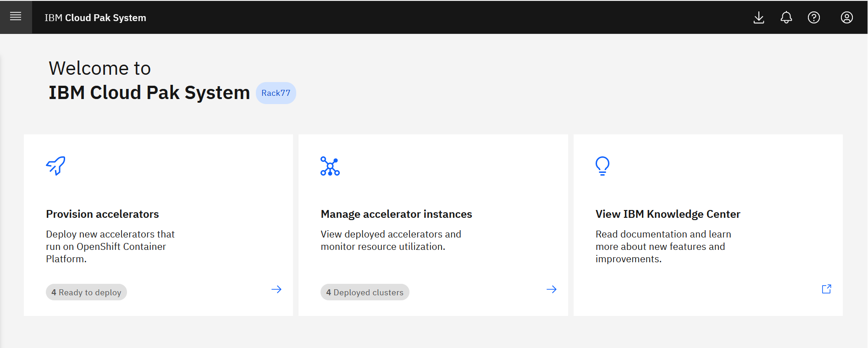Click the View deployed accelerators description text
868x348 pixels.
click(x=391, y=240)
